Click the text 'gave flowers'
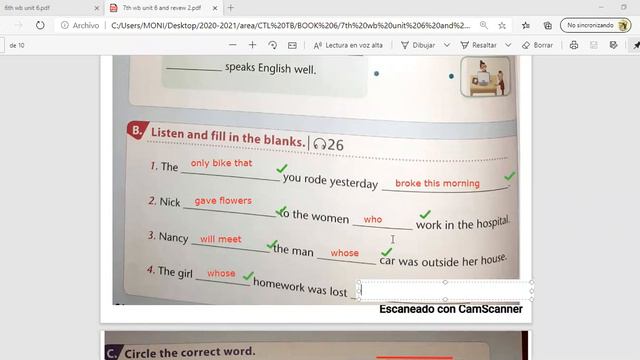 (x=223, y=201)
